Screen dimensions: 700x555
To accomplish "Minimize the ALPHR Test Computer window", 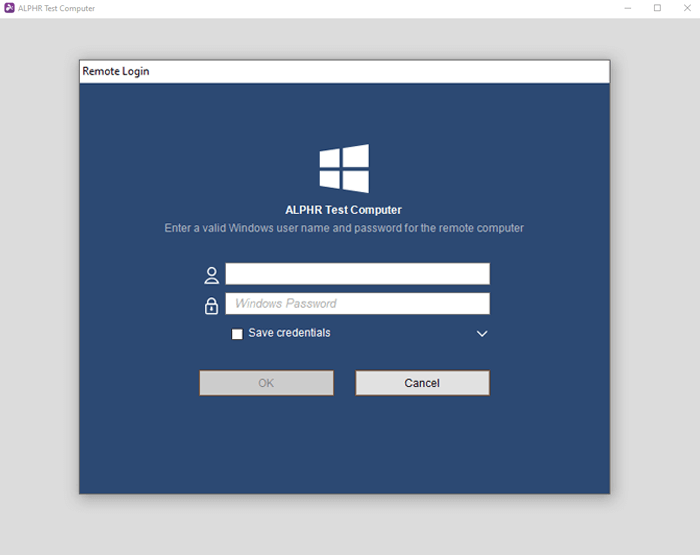I will 627,8.
